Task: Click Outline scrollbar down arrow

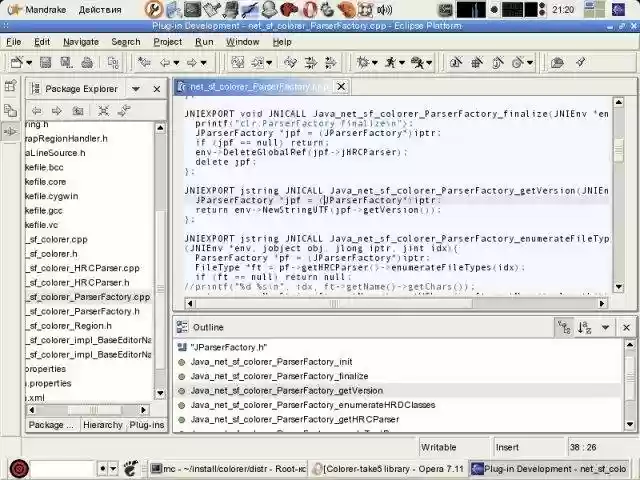Action: [630, 424]
